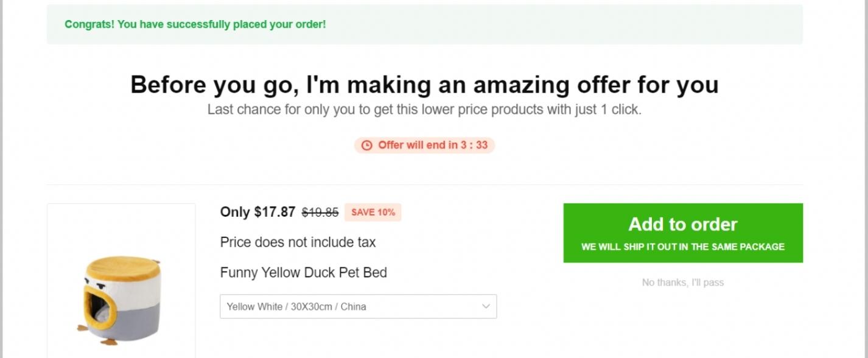Click the green success banner background
The width and height of the screenshot is (868, 358).
pos(548,24)
